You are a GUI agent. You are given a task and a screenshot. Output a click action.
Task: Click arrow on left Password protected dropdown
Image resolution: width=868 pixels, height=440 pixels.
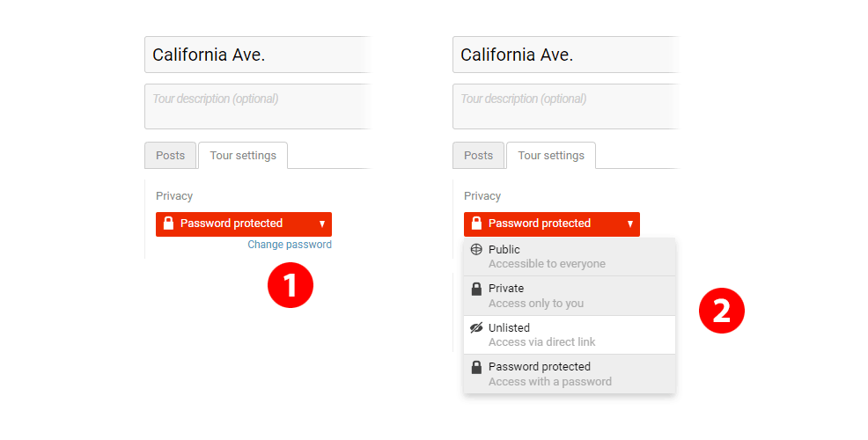322,224
